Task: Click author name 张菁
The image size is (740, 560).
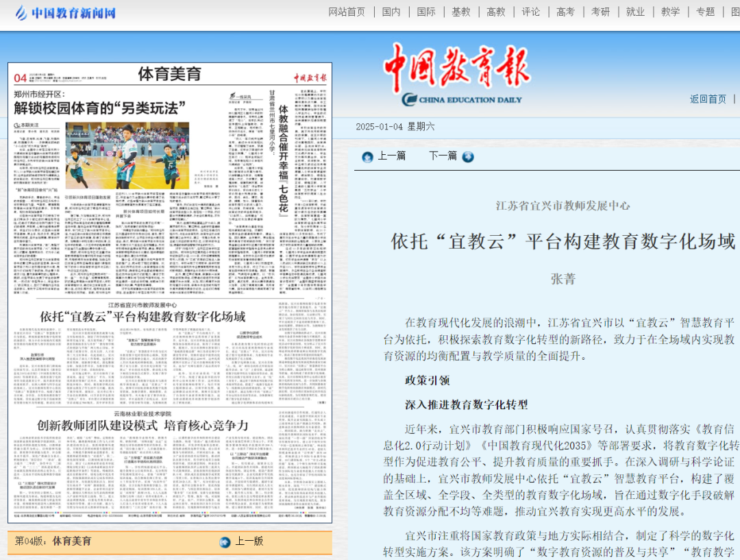Action: click(563, 279)
